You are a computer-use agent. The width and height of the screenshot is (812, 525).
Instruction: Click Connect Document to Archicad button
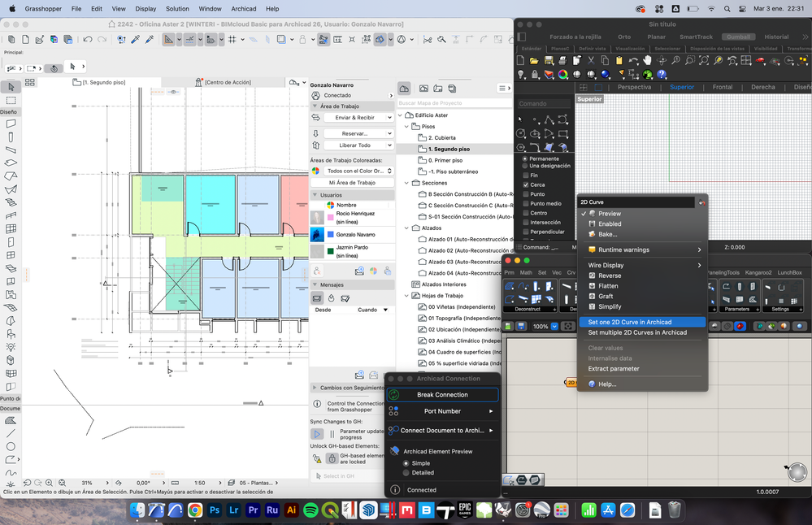pos(443,430)
